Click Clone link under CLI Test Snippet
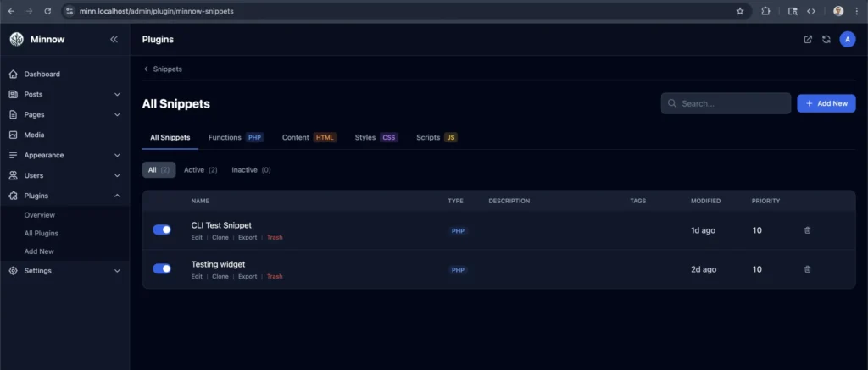 click(220, 238)
